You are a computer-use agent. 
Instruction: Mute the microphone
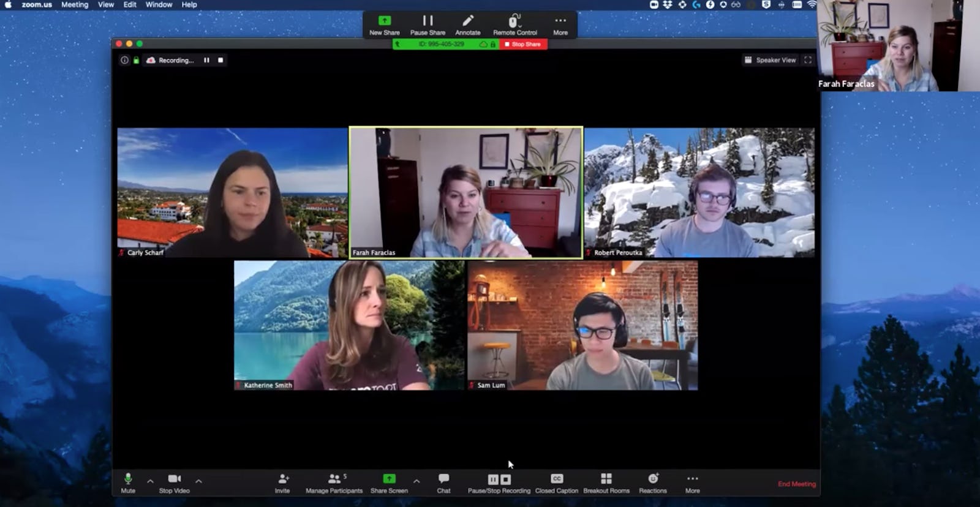tap(128, 479)
